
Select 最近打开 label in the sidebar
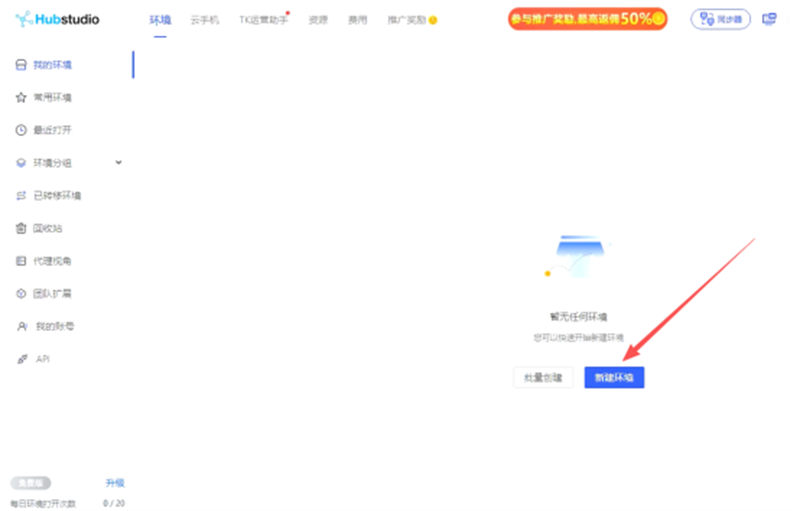pyautogui.click(x=53, y=130)
